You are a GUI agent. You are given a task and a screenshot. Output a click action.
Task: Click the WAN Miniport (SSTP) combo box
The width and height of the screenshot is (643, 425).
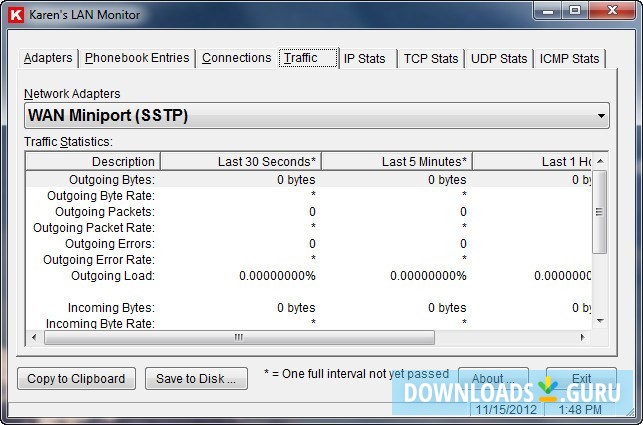click(317, 116)
